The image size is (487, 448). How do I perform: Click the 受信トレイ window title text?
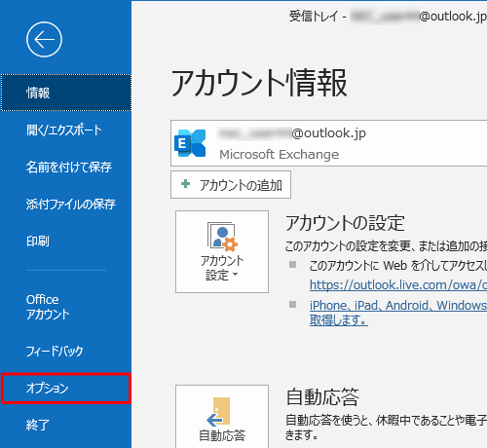pos(314,16)
